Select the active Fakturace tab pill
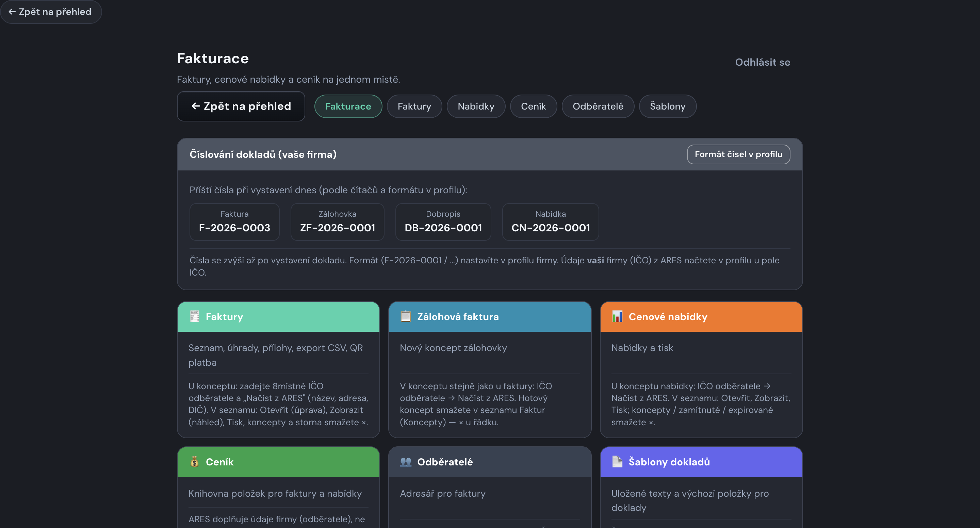This screenshot has height=528, width=980. [348, 106]
